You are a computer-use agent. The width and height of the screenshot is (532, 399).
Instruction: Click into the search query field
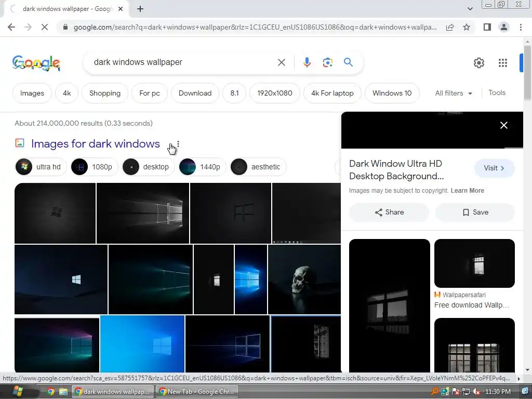coord(183,62)
